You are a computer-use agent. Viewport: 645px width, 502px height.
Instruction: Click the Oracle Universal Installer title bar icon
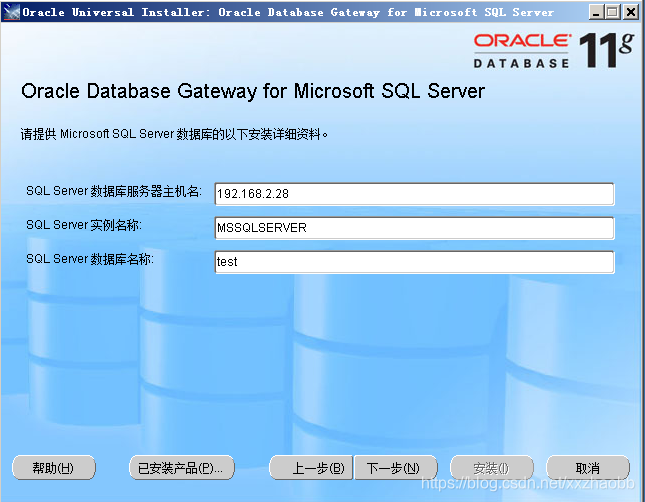point(11,12)
